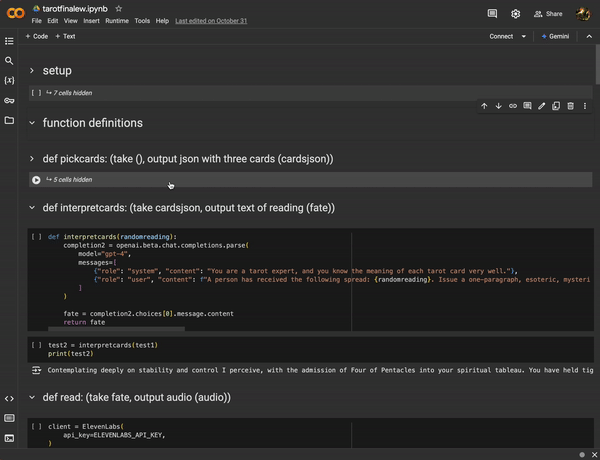Collapse the function definitions section

pyautogui.click(x=32, y=123)
